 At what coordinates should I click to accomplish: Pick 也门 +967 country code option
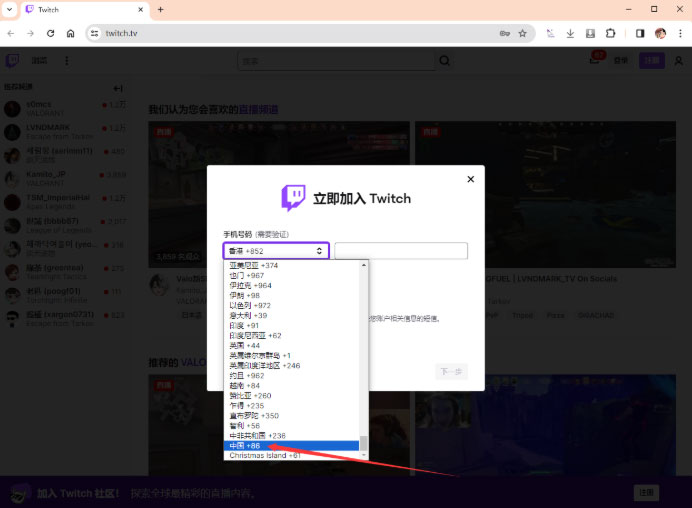[x=291, y=275]
